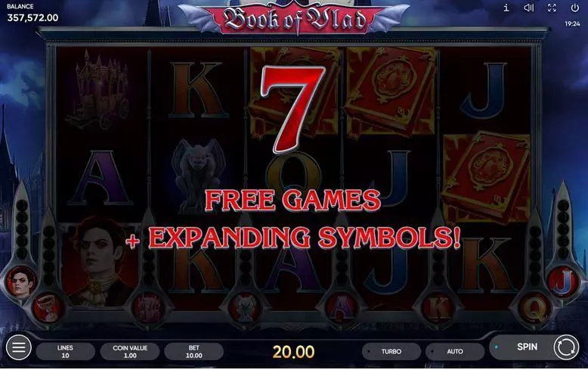Click the Q symbol medallion
This screenshot has width=588, height=370.
point(536,308)
